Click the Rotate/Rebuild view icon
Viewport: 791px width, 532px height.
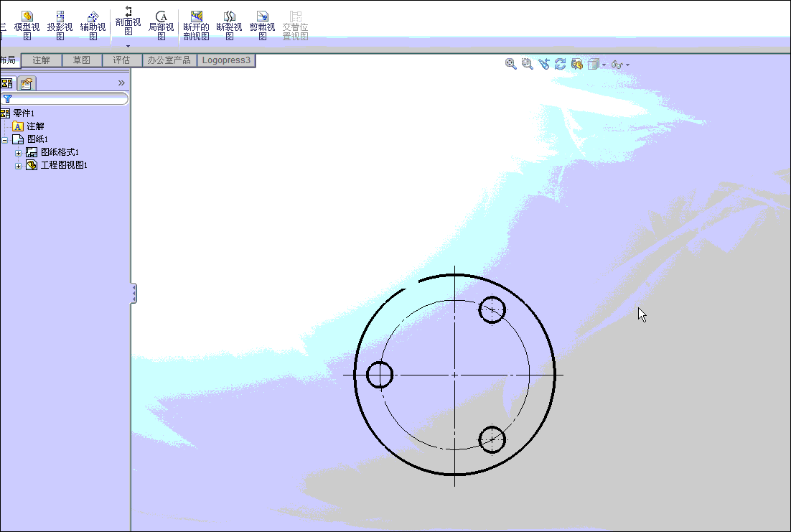(x=560, y=64)
